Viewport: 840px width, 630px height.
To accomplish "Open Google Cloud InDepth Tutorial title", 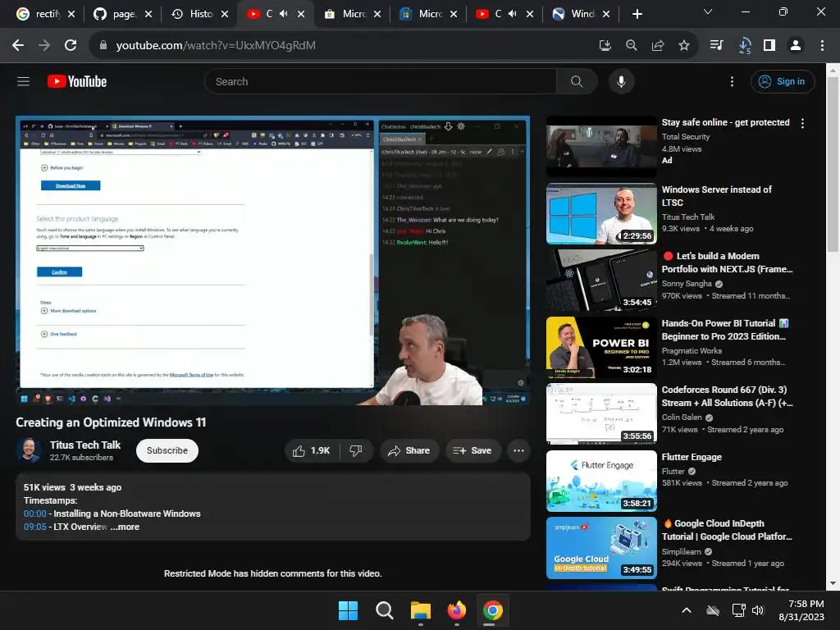I will point(727,530).
